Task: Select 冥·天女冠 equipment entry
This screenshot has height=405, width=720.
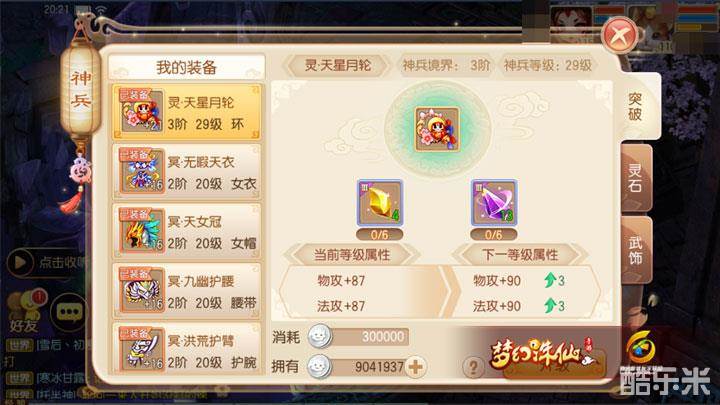Action: click(x=187, y=231)
